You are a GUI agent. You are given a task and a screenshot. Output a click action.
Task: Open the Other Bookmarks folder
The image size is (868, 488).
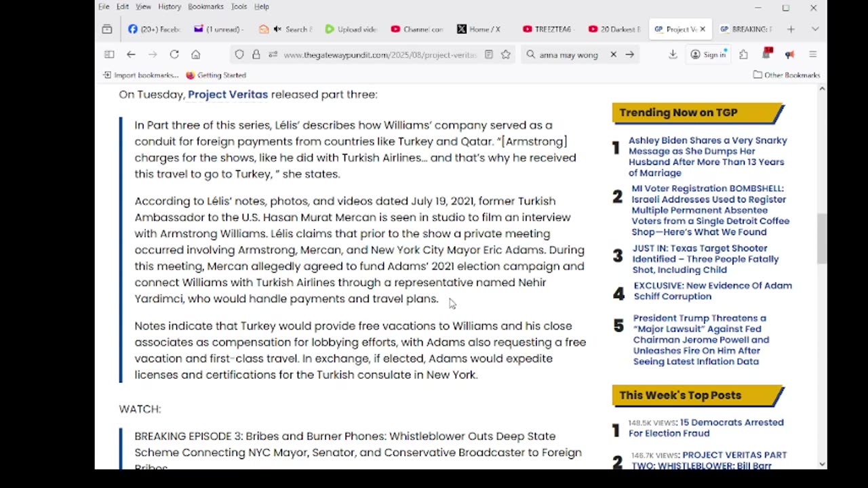[786, 75]
